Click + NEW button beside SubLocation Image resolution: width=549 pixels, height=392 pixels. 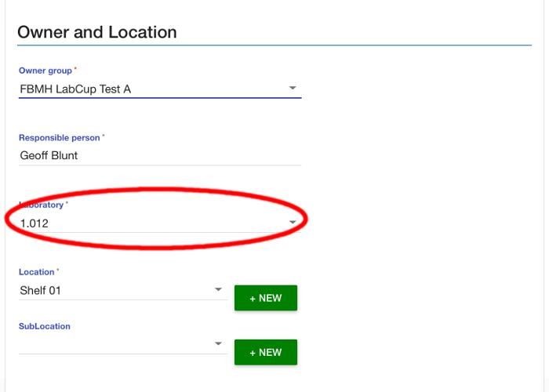point(266,352)
